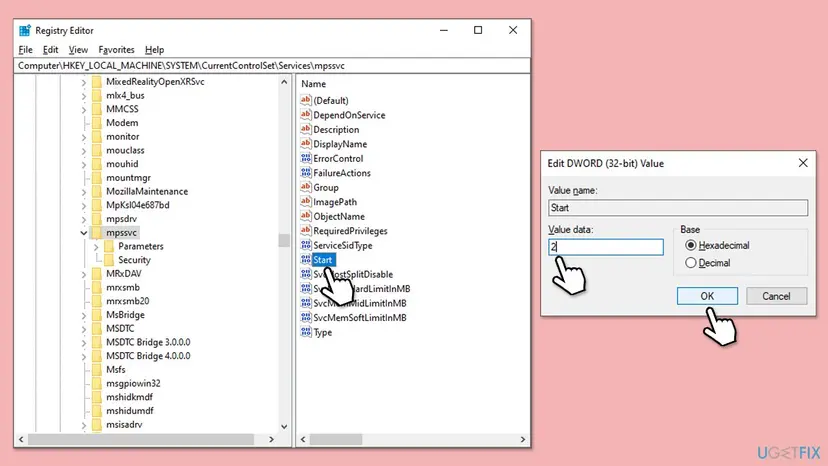828x466 pixels.
Task: Select the (Default) string value icon
Action: coord(306,100)
